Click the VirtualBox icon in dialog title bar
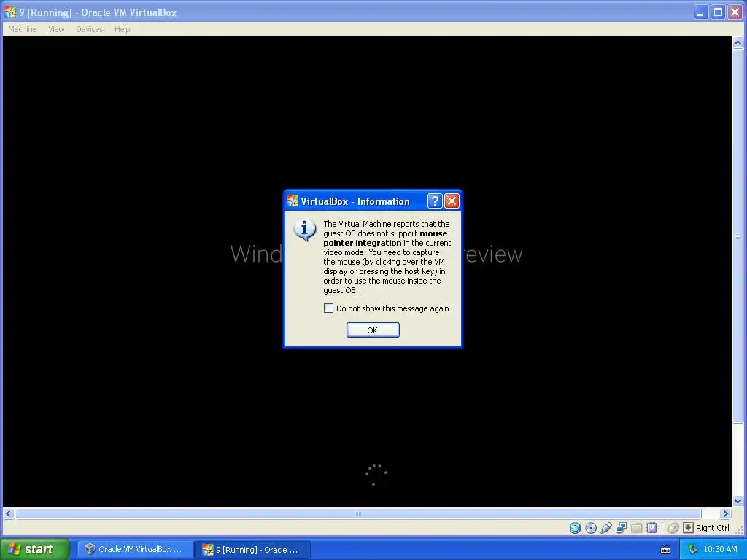 coord(292,201)
